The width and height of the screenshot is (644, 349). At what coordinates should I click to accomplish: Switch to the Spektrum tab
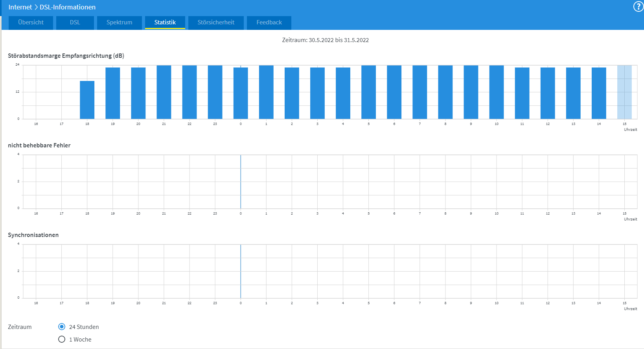pos(119,22)
